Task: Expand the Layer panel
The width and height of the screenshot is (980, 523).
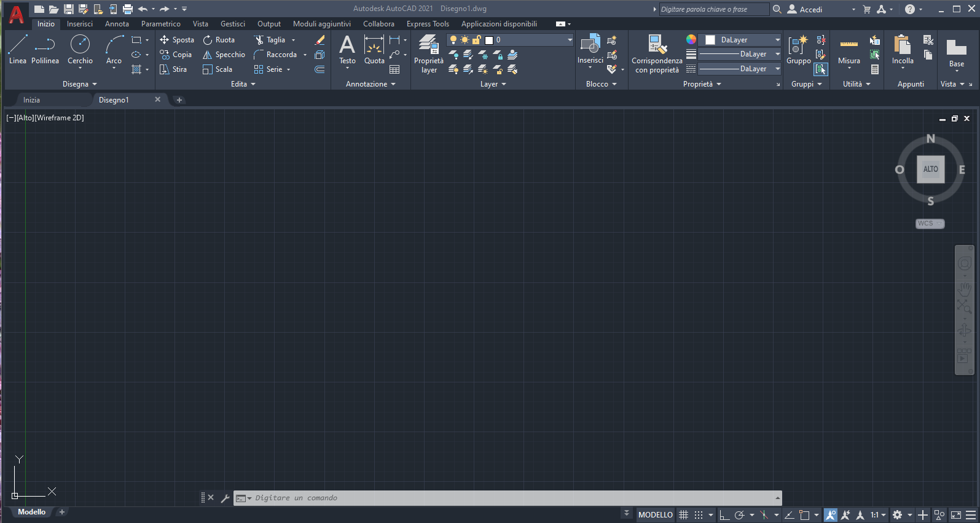Action: (493, 84)
